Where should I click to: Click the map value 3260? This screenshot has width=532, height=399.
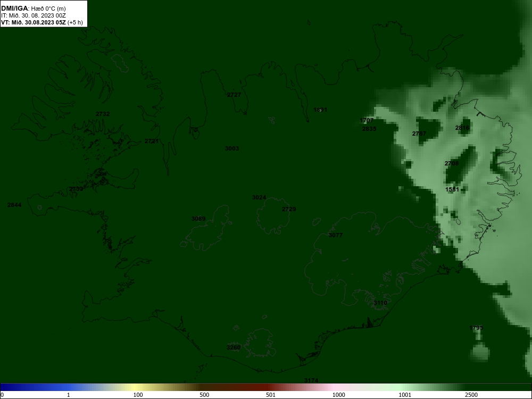coord(234,347)
